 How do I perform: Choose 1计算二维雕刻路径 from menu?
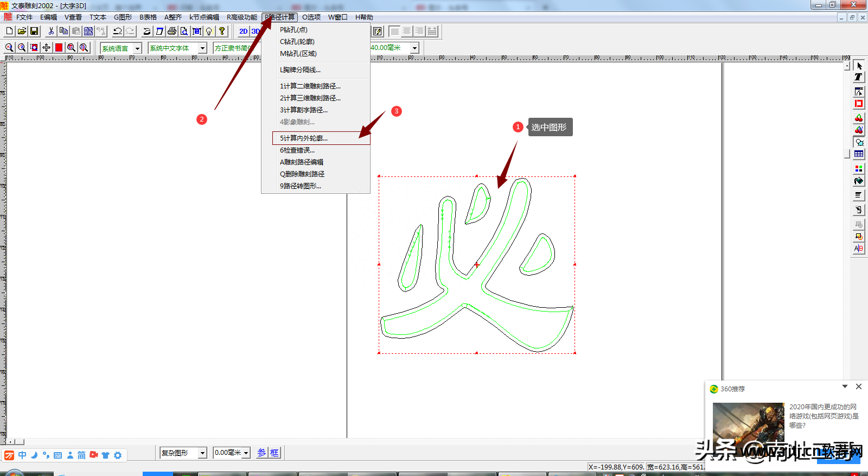point(310,86)
